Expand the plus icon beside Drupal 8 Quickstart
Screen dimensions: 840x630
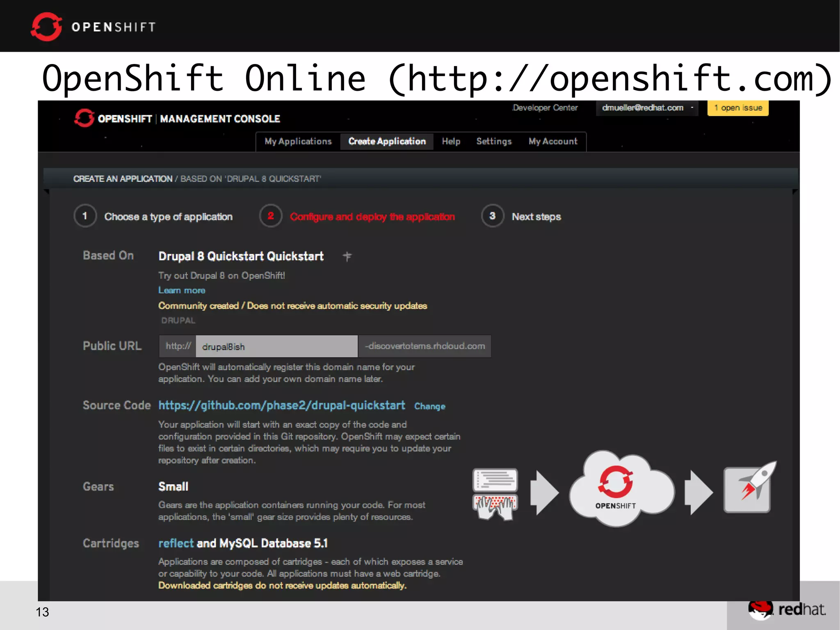[347, 257]
